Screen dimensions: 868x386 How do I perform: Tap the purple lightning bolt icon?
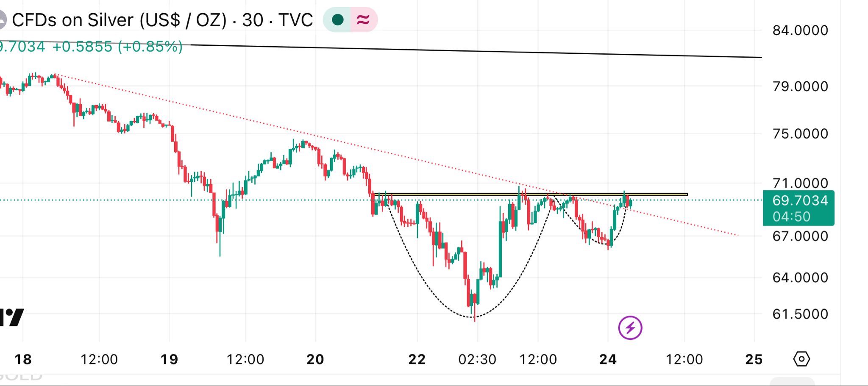pyautogui.click(x=630, y=328)
